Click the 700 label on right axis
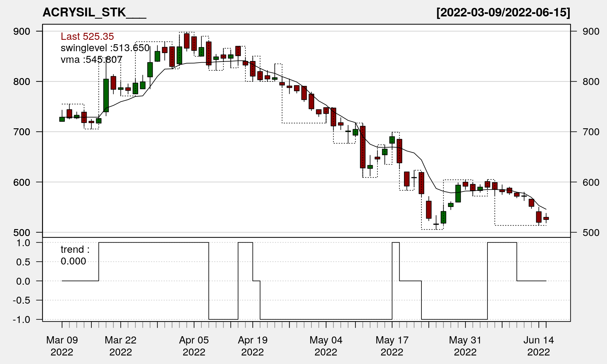The width and height of the screenshot is (607, 364). point(591,132)
